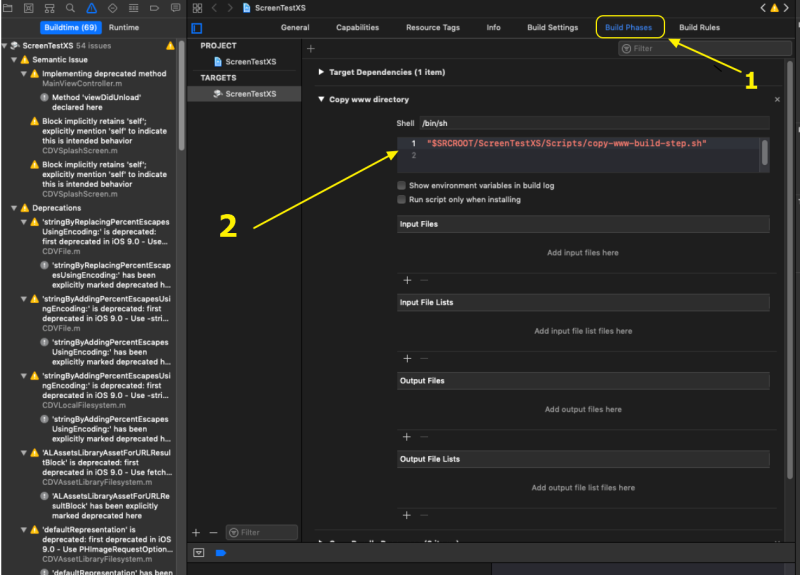Collapse the ScreenTestXS 54 issues group
Image resolution: width=800 pixels, height=575 pixels.
click(5, 46)
